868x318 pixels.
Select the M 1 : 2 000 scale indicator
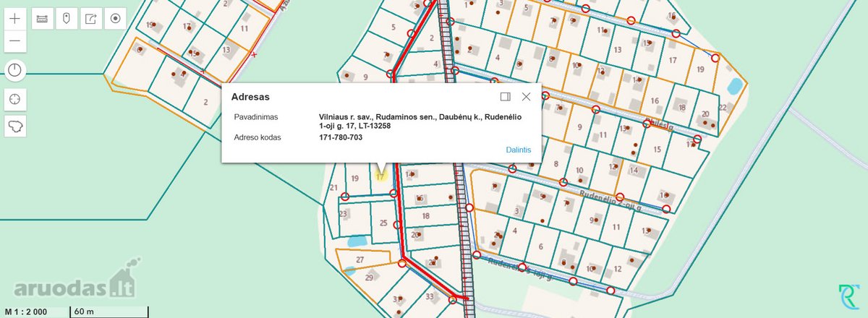27,311
